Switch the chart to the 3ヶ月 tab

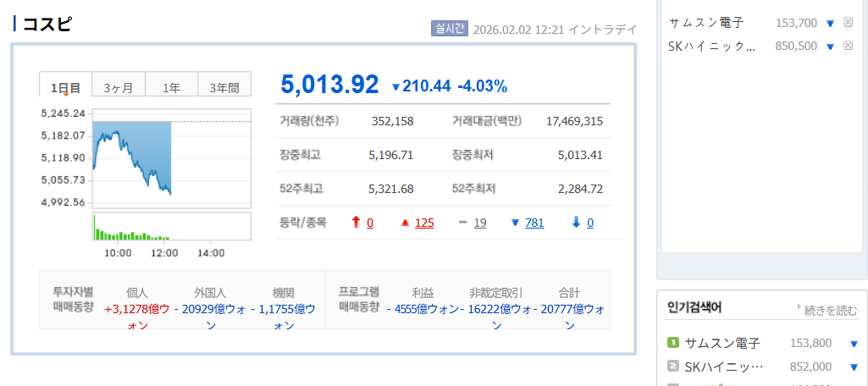click(x=119, y=87)
